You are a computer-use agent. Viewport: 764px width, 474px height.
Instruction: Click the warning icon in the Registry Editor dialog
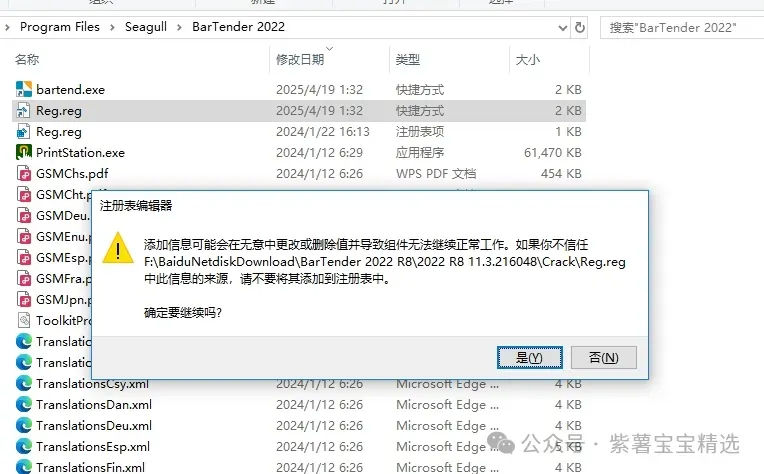(118, 248)
